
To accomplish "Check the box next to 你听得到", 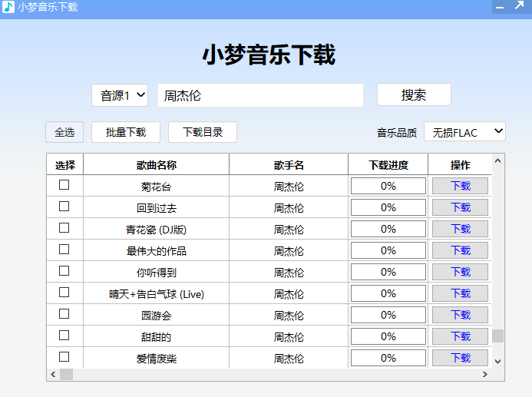I will coord(64,271).
